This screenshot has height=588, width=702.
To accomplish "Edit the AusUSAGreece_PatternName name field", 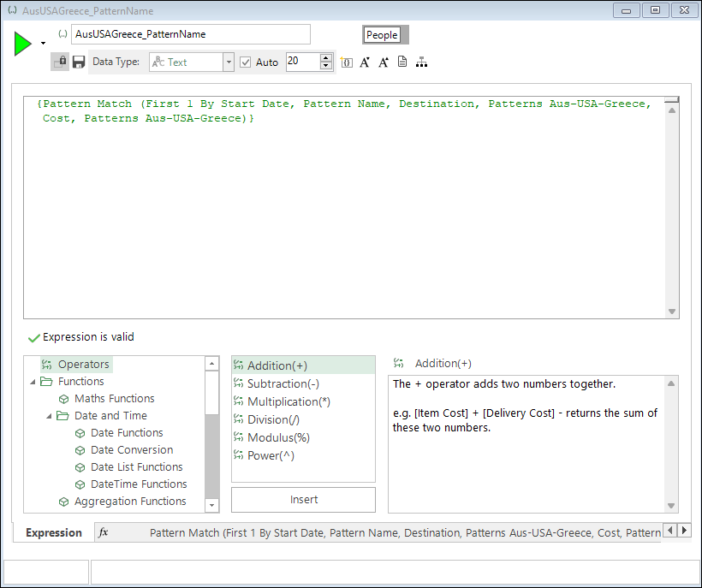I will click(x=191, y=34).
